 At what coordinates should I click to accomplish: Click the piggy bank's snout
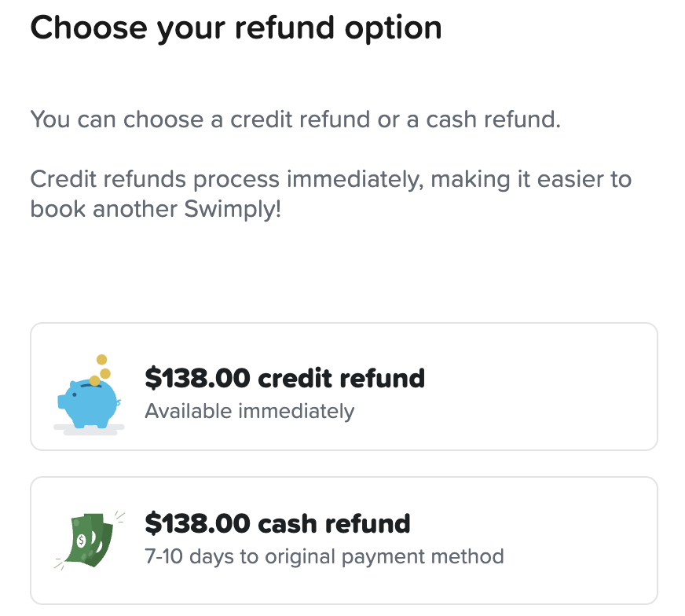[x=62, y=401]
